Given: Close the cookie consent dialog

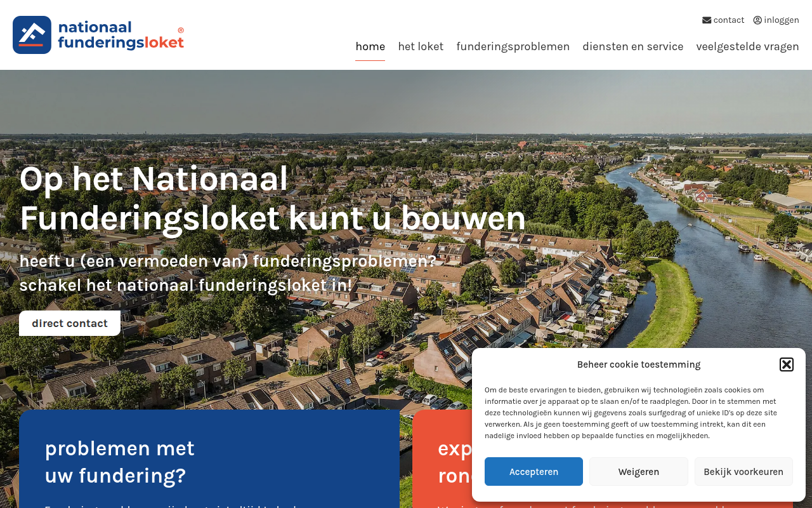Looking at the screenshot, I should pos(787,364).
